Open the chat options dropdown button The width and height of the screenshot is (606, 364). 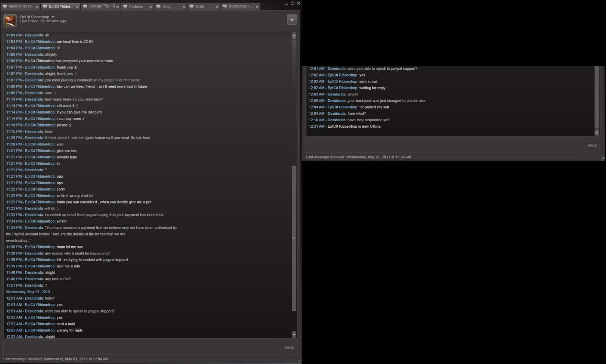[x=292, y=20]
